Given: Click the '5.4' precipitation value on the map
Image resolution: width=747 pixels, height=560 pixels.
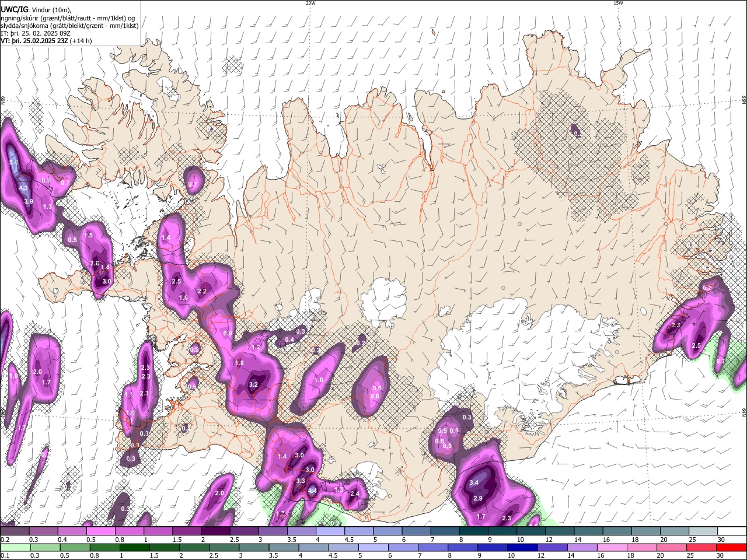Looking at the screenshot, I should [13, 162].
